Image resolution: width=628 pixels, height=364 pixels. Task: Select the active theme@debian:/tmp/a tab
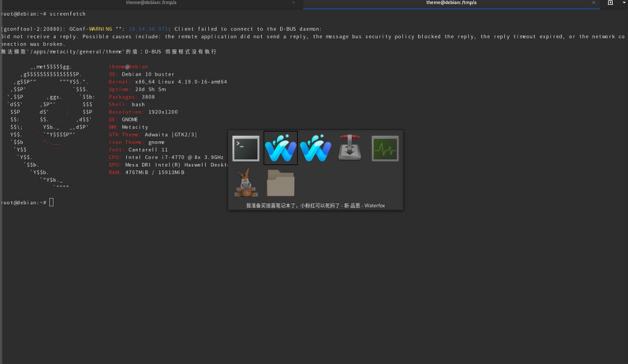pyautogui.click(x=451, y=3)
